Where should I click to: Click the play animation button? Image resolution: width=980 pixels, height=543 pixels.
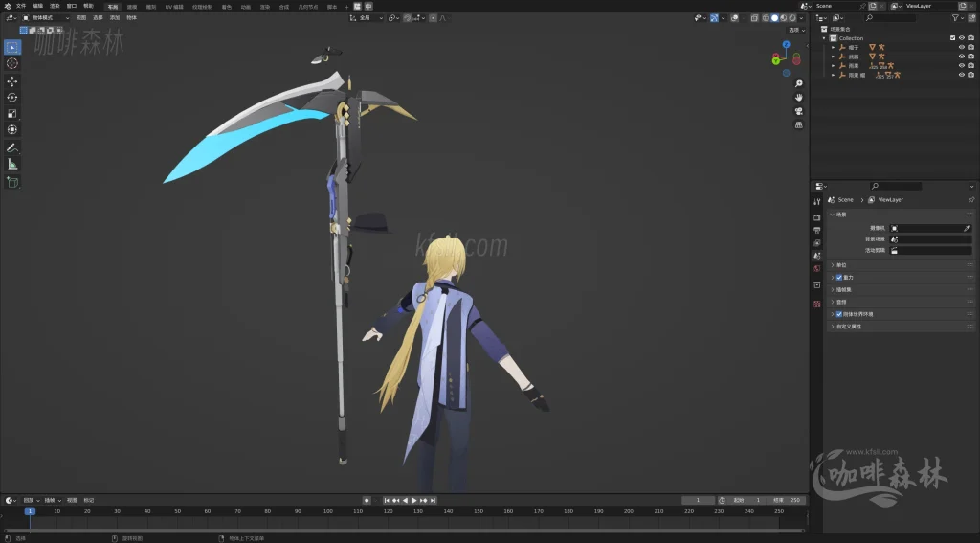tap(413, 501)
